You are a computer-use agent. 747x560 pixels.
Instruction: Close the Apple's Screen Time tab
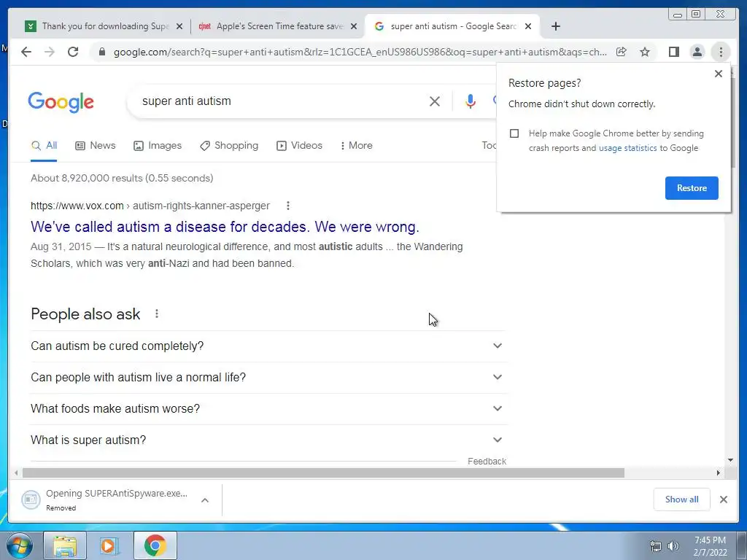tap(354, 26)
